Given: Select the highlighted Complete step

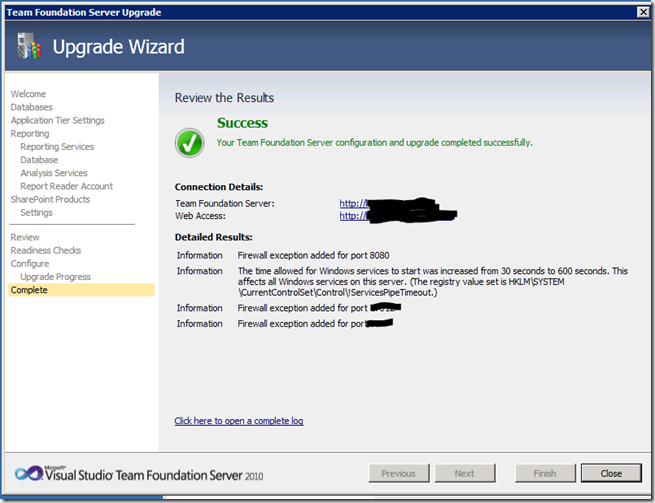Looking at the screenshot, I should coord(81,290).
